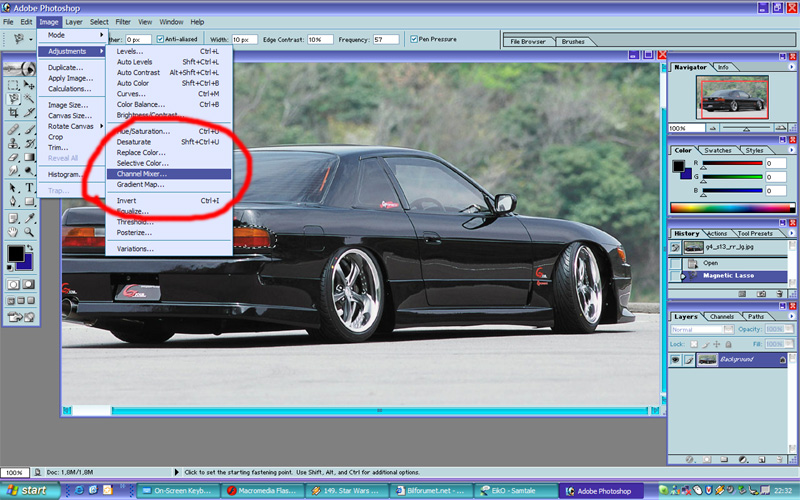Select the Hand tool
Image resolution: width=800 pixels, height=500 pixels.
click(13, 231)
